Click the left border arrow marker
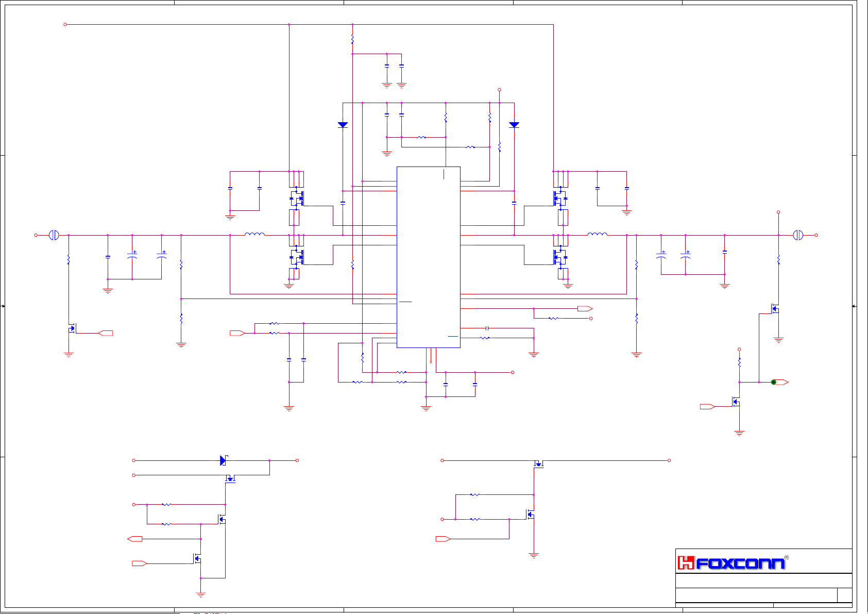The height and width of the screenshot is (614, 868). [3, 306]
